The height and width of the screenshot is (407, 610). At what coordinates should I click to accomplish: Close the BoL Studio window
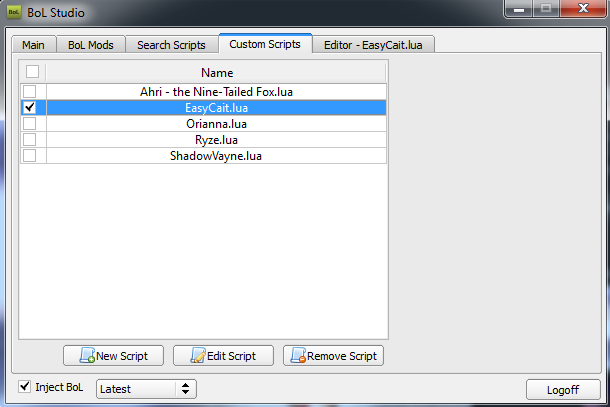pos(583,9)
